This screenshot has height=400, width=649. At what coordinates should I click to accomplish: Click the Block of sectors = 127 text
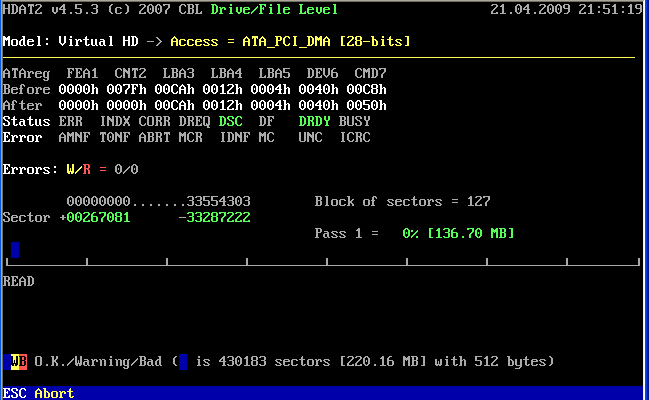[x=402, y=201]
